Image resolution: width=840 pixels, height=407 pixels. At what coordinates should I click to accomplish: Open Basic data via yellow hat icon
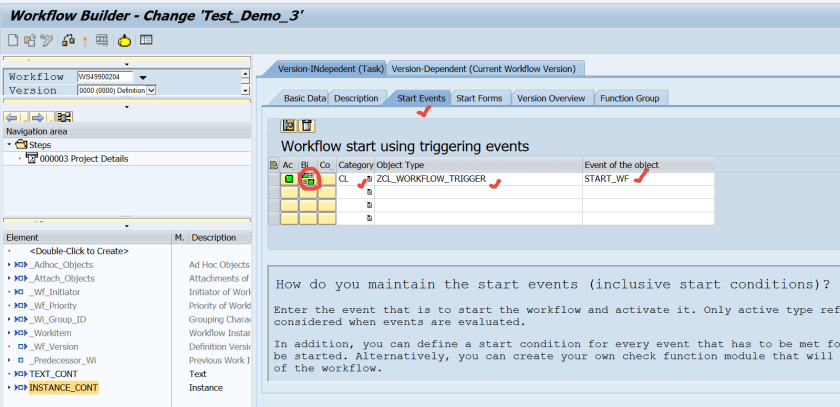[x=124, y=40]
